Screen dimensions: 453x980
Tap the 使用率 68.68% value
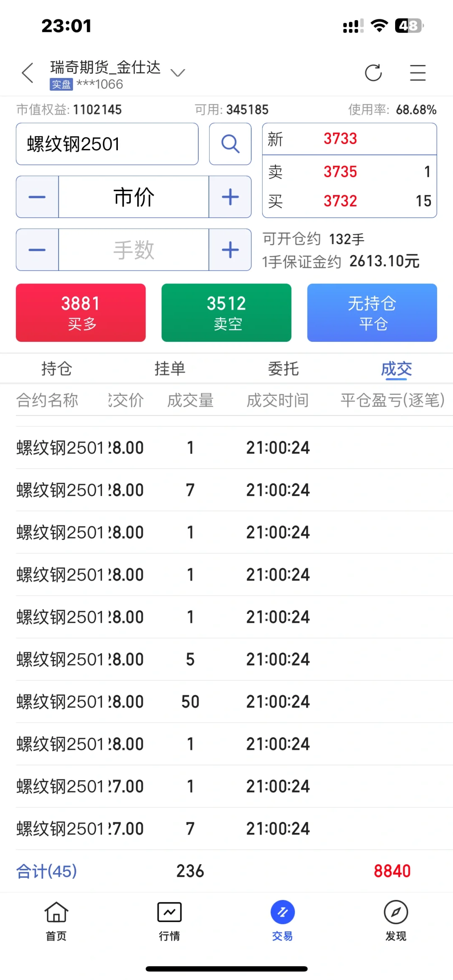click(416, 110)
